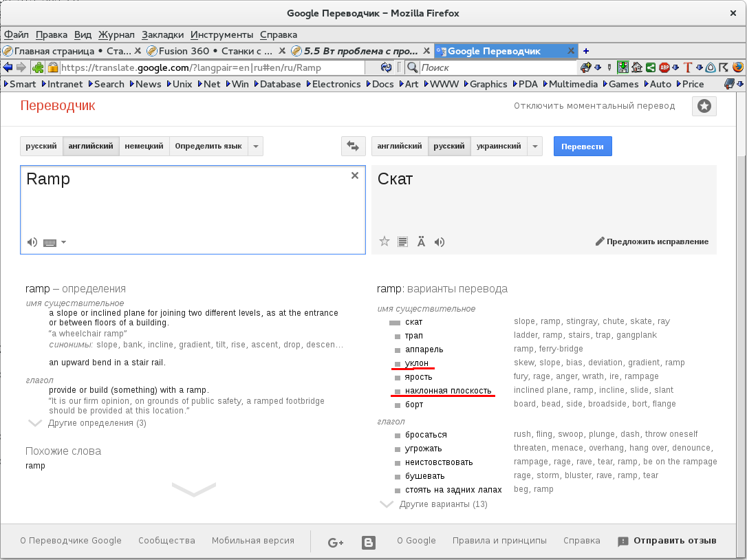This screenshot has width=747, height=560.
Task: Open the Adblock Plus ABP icon
Action: 664,67
